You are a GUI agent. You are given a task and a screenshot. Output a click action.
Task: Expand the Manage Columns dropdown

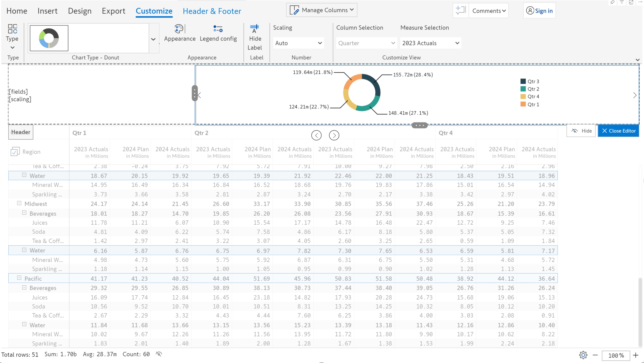pos(322,10)
